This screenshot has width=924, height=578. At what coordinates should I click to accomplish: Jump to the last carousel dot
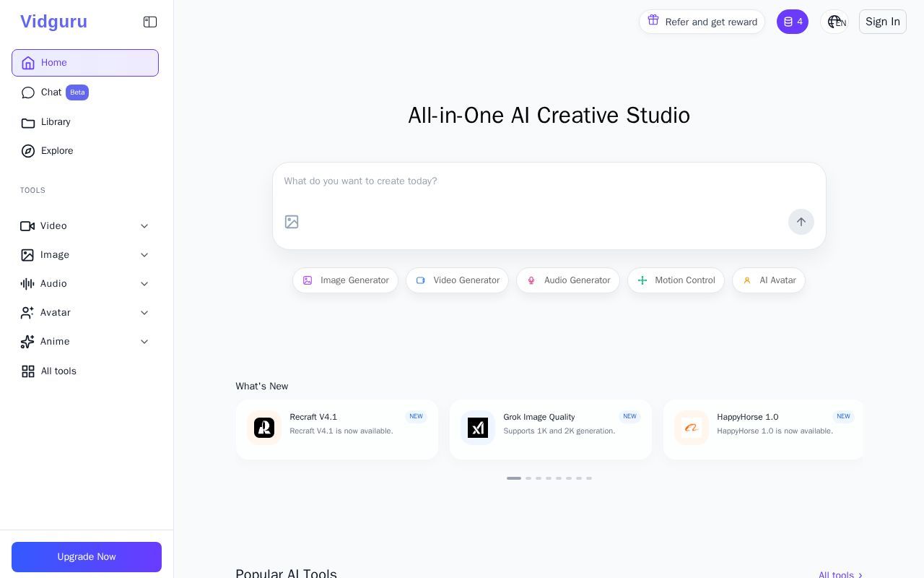click(589, 478)
